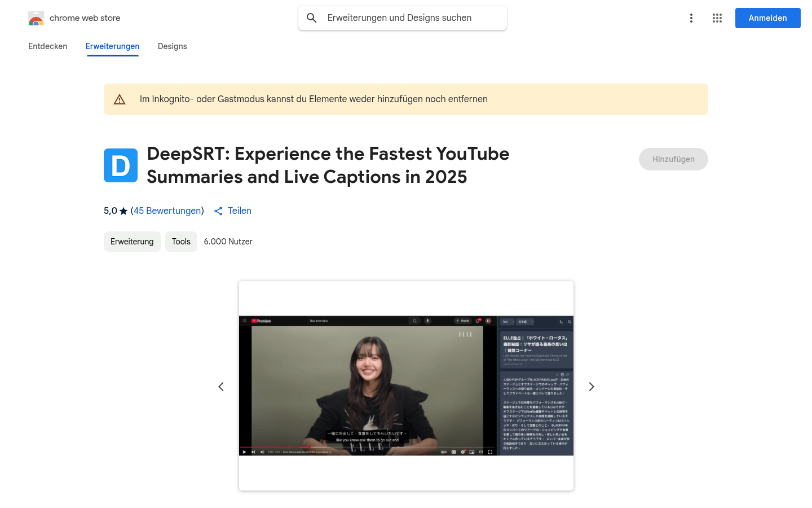Focus the extensions and designs search field

tap(403, 18)
